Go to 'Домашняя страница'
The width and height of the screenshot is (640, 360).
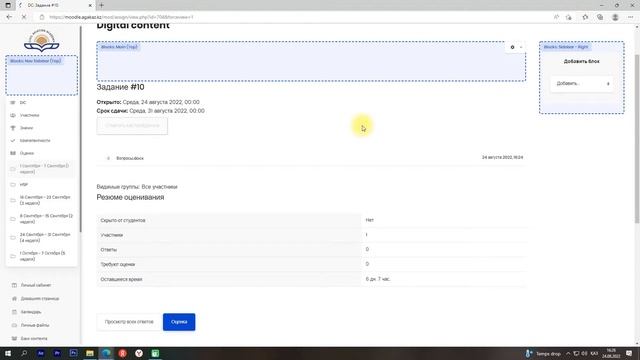pos(40,299)
